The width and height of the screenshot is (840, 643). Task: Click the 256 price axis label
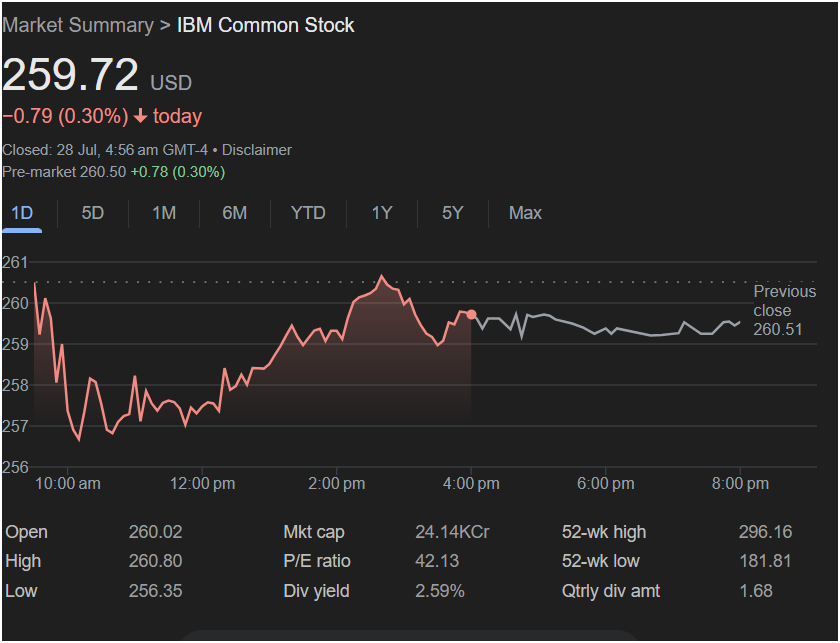[15, 467]
